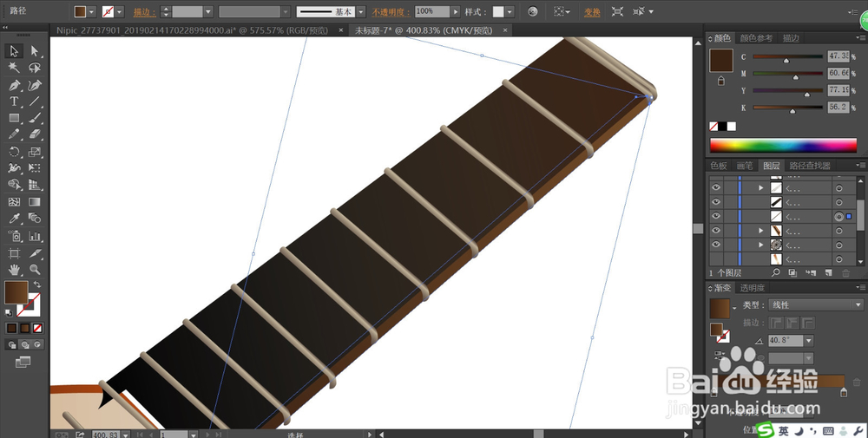868x438 pixels.
Task: Select the Eraser tool
Action: (35, 134)
